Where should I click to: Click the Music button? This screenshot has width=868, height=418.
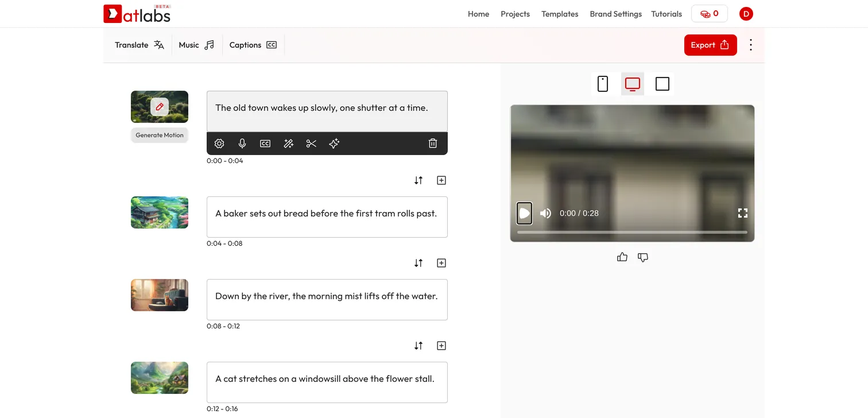(196, 45)
